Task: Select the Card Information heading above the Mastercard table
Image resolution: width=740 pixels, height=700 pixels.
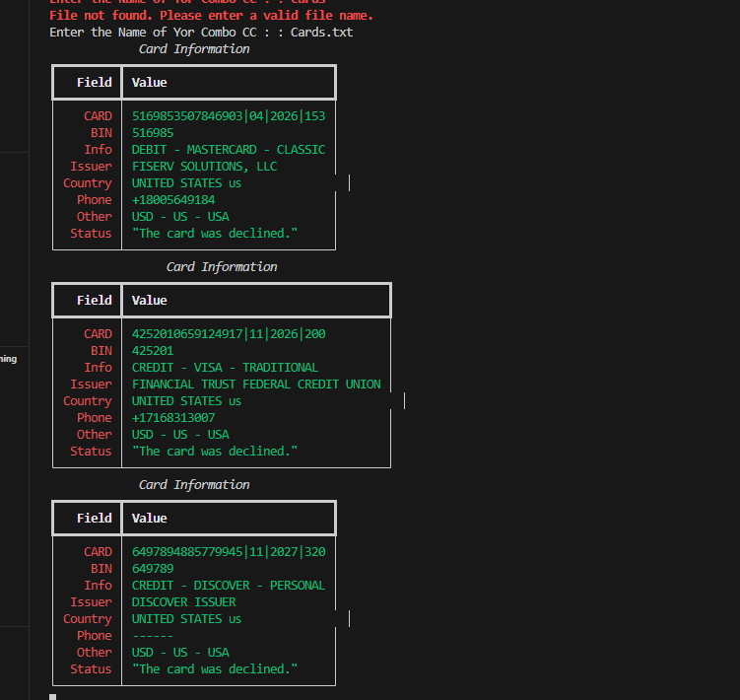Action: pyautogui.click(x=194, y=49)
